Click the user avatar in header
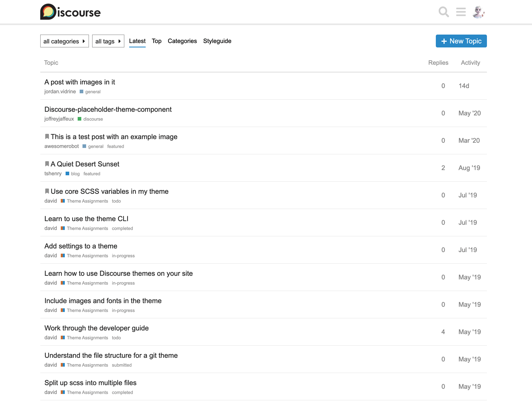The image size is (532, 402). pyautogui.click(x=478, y=12)
